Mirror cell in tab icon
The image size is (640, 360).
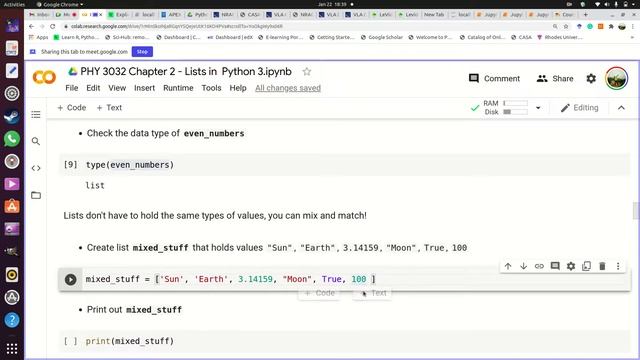tap(587, 266)
